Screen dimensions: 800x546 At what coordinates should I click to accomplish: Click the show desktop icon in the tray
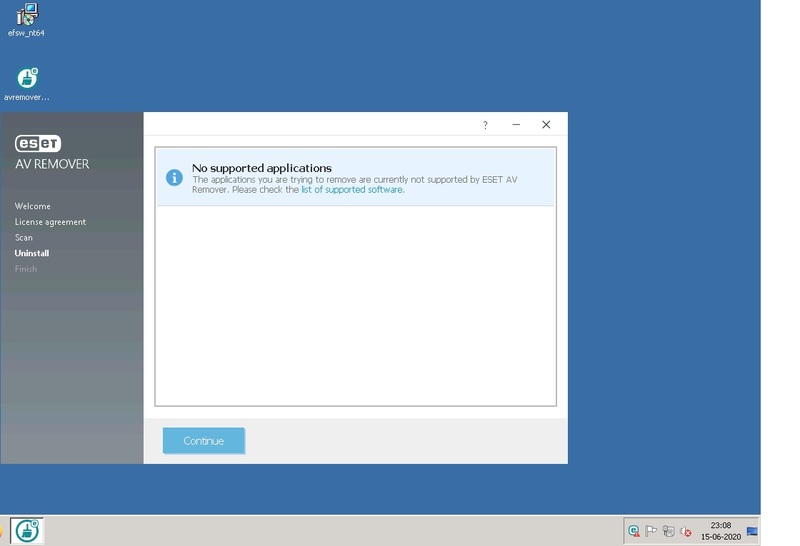752,531
